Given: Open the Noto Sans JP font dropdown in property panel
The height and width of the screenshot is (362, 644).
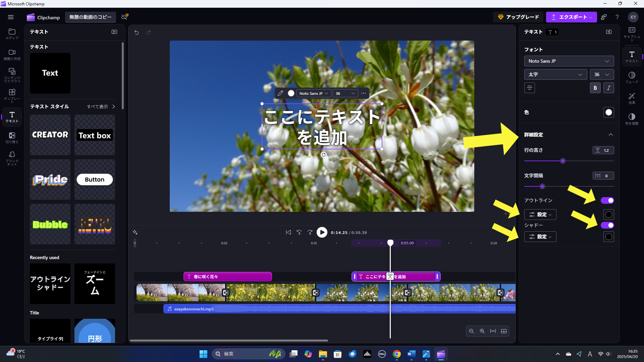Looking at the screenshot, I should point(569,61).
